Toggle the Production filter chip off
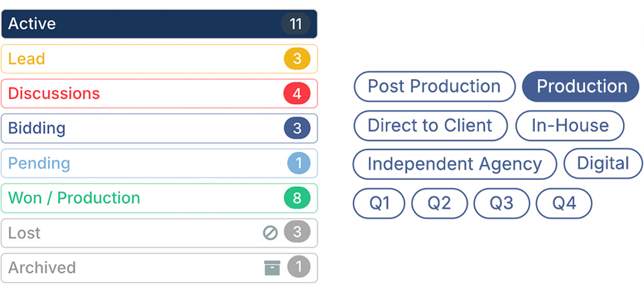Viewport: 644px width, 290px height. pos(581,86)
